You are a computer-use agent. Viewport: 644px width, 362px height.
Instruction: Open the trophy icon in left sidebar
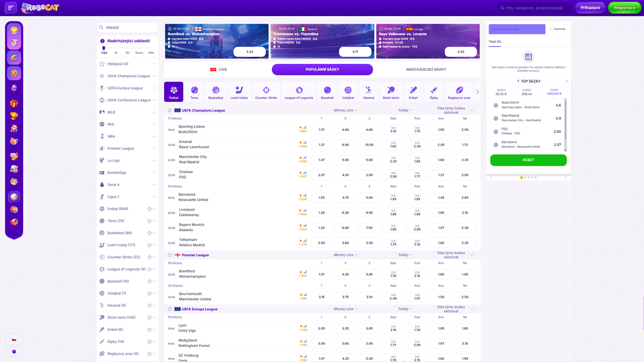[x=14, y=116]
